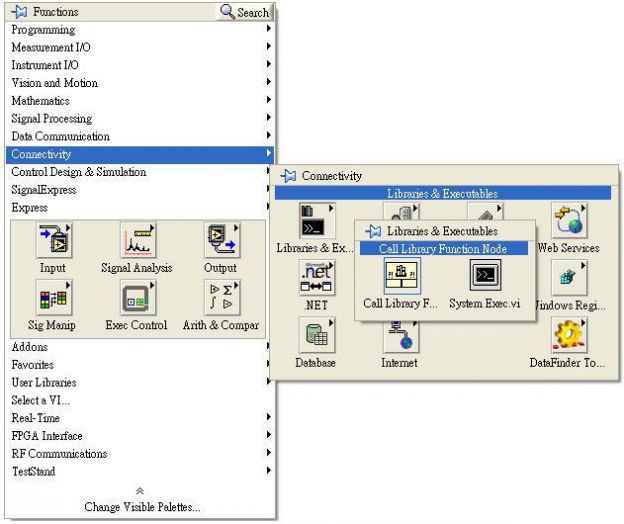This screenshot has width=624, height=524.
Task: Open the User Libraries category
Action: (x=140, y=382)
